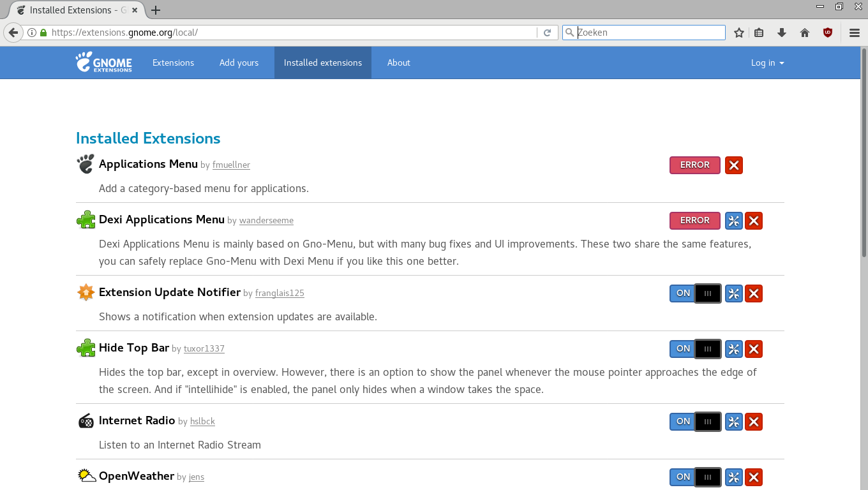This screenshot has height=490, width=868.
Task: Click the Internet Radio icon
Action: 86,420
